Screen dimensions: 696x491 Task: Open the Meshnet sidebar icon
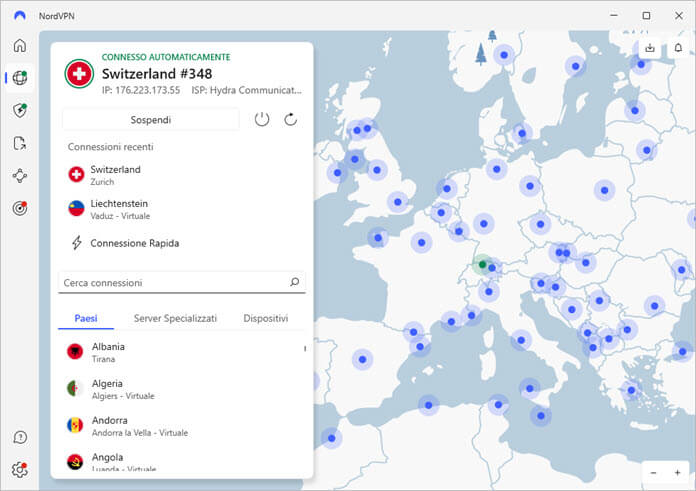[20, 176]
